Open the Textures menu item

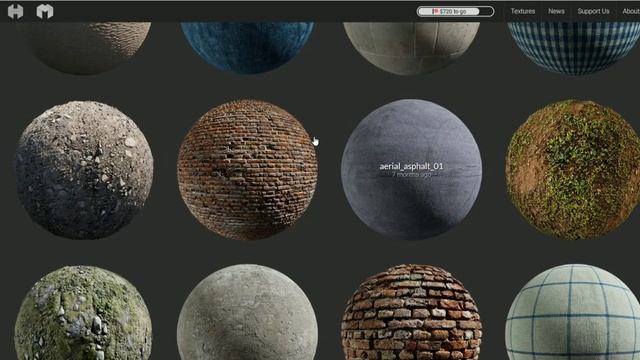point(522,11)
